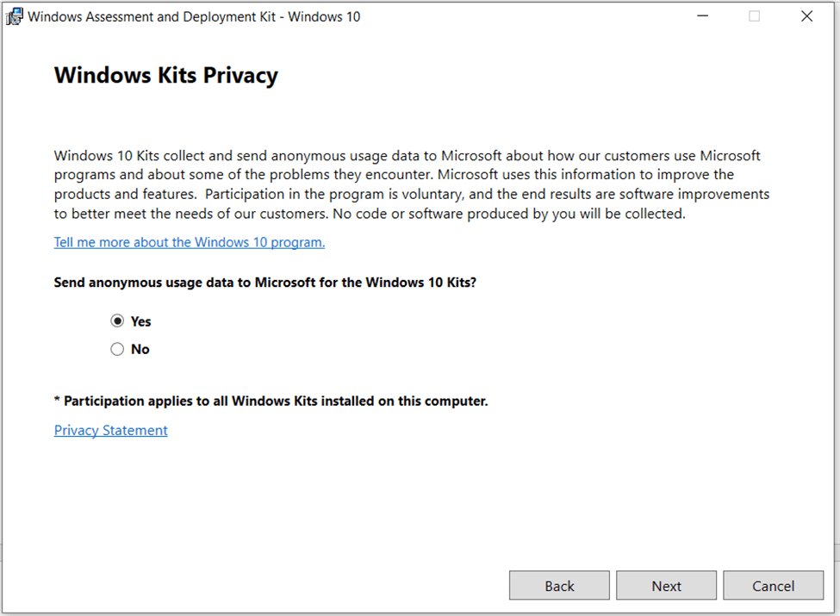Viewport: 840px width, 616px height.
Task: Cancel the installation wizard
Action: click(x=773, y=586)
